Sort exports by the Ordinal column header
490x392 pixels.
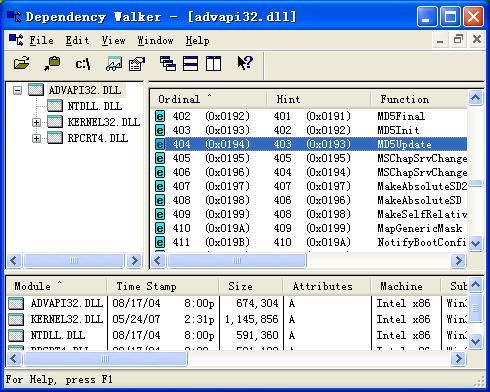pyautogui.click(x=209, y=99)
